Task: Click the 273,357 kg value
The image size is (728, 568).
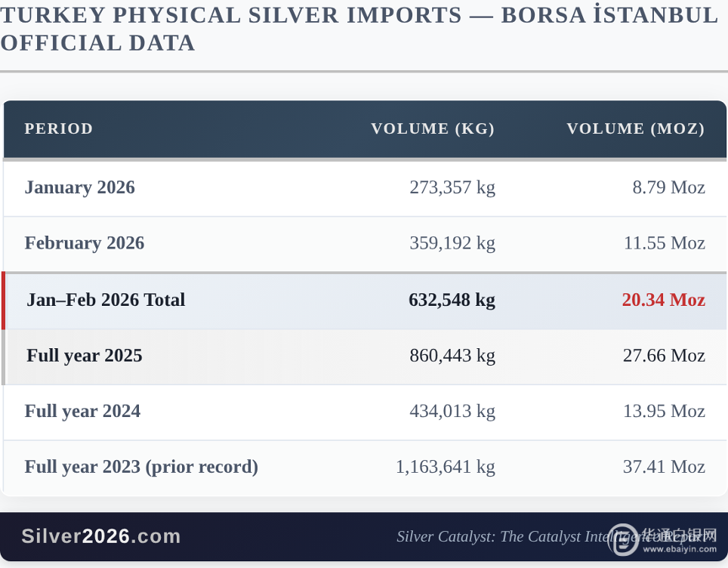Action: click(452, 187)
